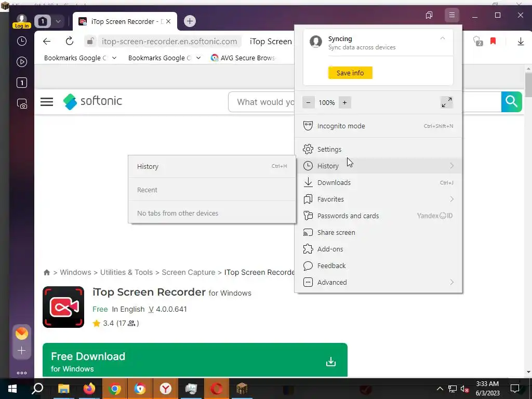Open Downloads menu item
Screen dimensions: 532x399
click(378, 182)
